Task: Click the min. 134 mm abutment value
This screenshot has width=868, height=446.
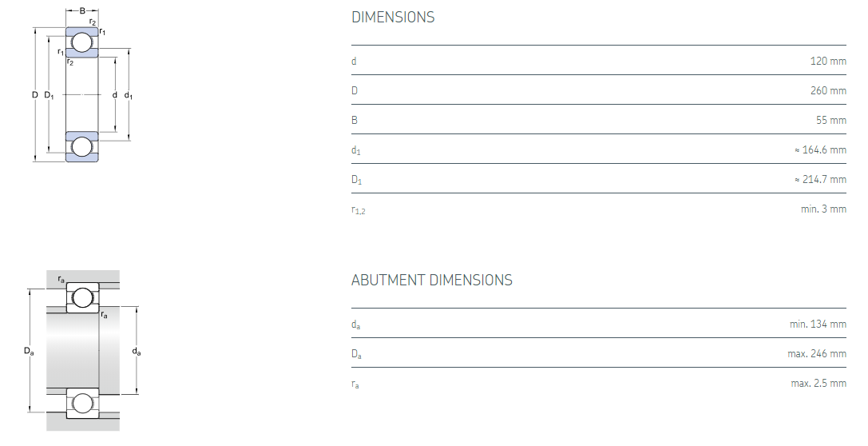Action: coord(818,324)
